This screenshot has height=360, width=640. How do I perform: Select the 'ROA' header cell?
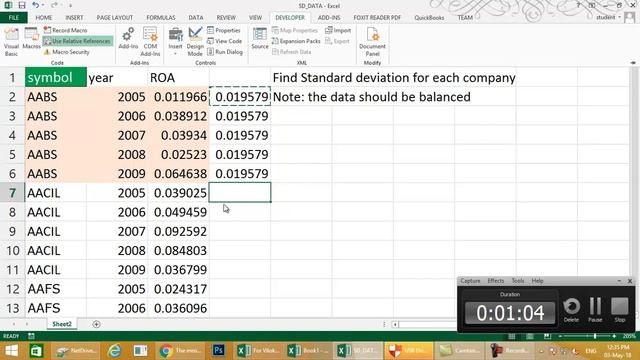click(178, 78)
